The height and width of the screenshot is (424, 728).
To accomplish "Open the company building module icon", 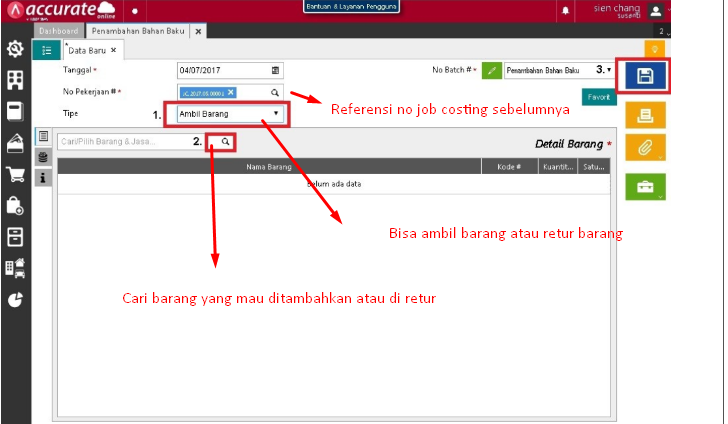I will coord(15,80).
